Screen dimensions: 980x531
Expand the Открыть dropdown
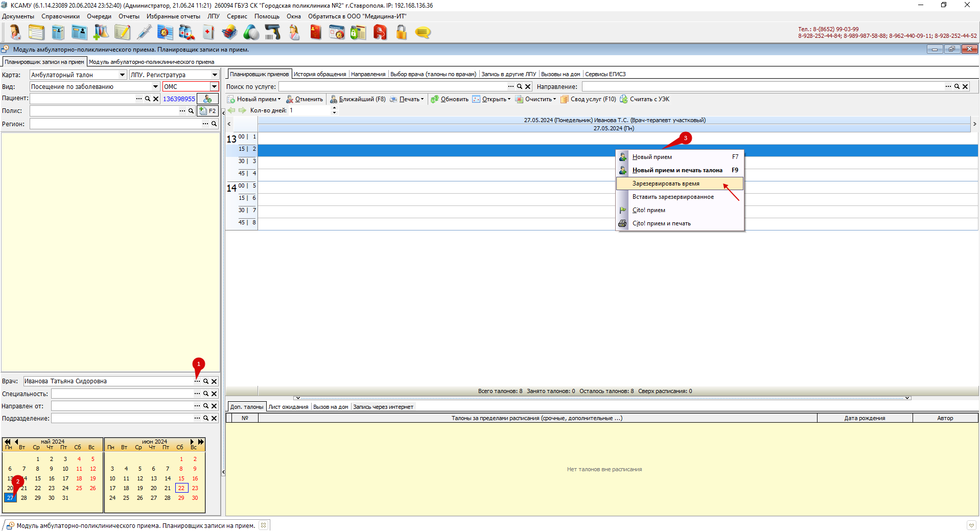coord(509,99)
